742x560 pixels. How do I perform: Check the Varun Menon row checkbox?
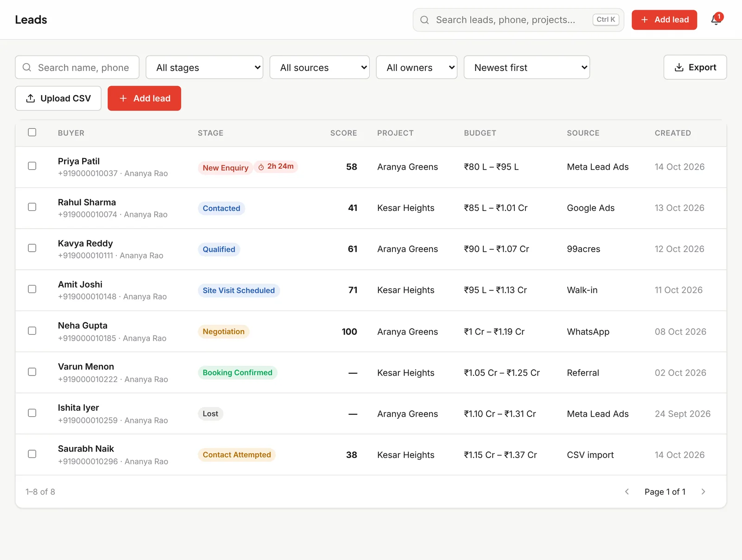pos(32,372)
